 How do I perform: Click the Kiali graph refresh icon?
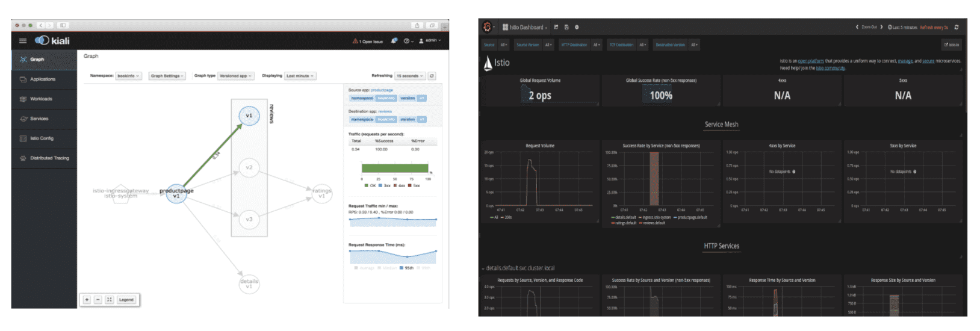(x=432, y=76)
